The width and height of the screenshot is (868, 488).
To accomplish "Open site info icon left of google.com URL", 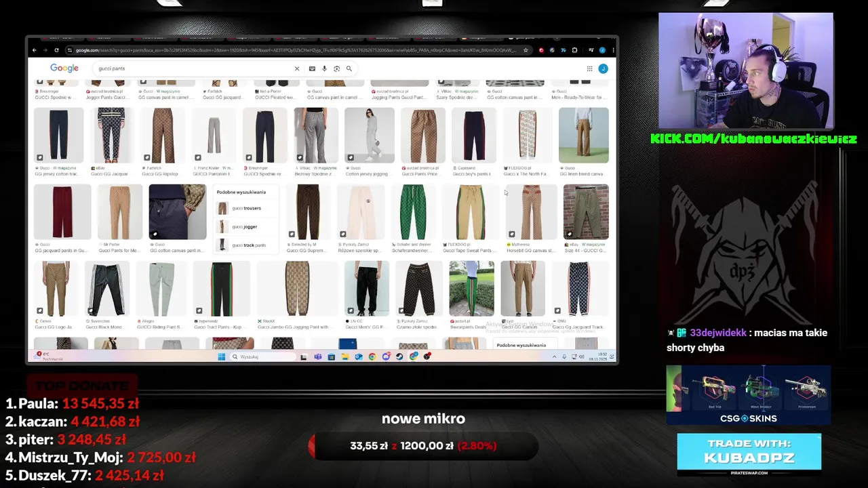I will coord(69,50).
